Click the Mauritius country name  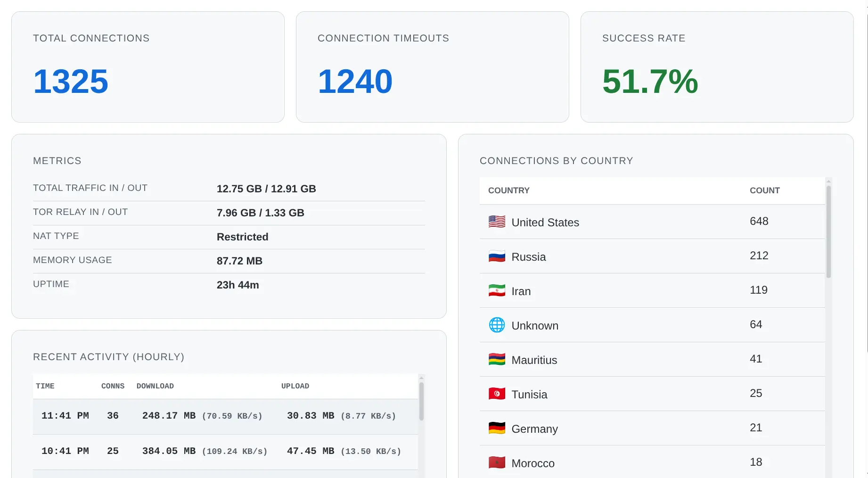pyautogui.click(x=534, y=360)
